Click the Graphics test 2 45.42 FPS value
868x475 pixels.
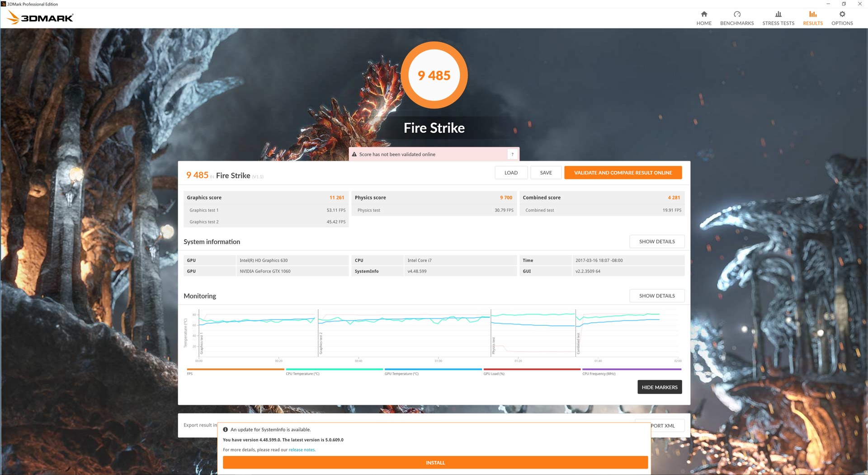click(336, 222)
